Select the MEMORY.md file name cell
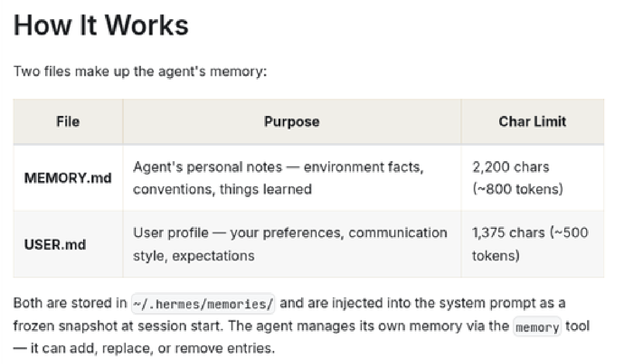Viewport: 624px width, 364px height. click(68, 178)
